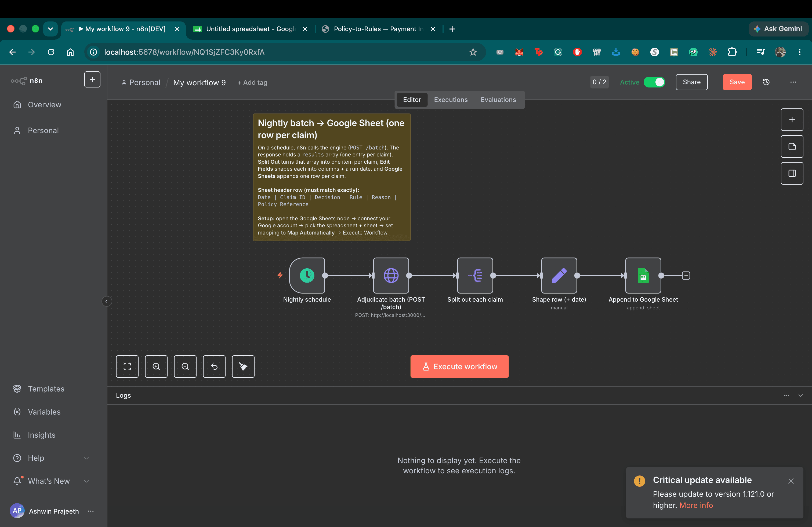Collapse the left sidebar

(x=106, y=301)
